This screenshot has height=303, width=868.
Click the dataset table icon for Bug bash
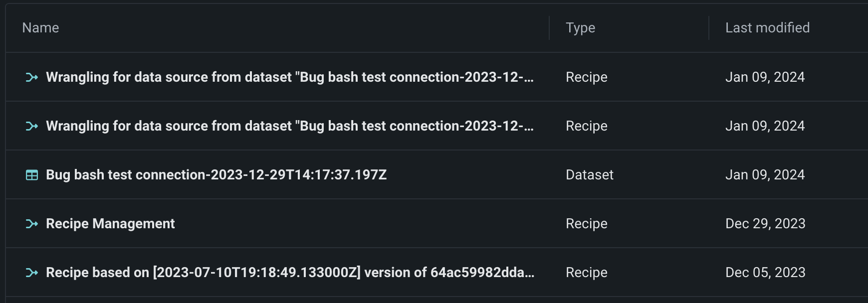click(32, 175)
